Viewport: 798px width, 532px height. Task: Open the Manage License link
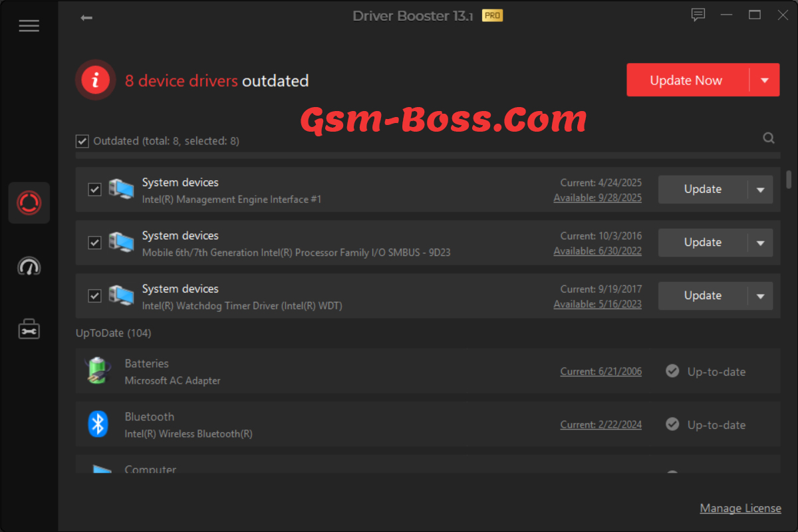[741, 508]
